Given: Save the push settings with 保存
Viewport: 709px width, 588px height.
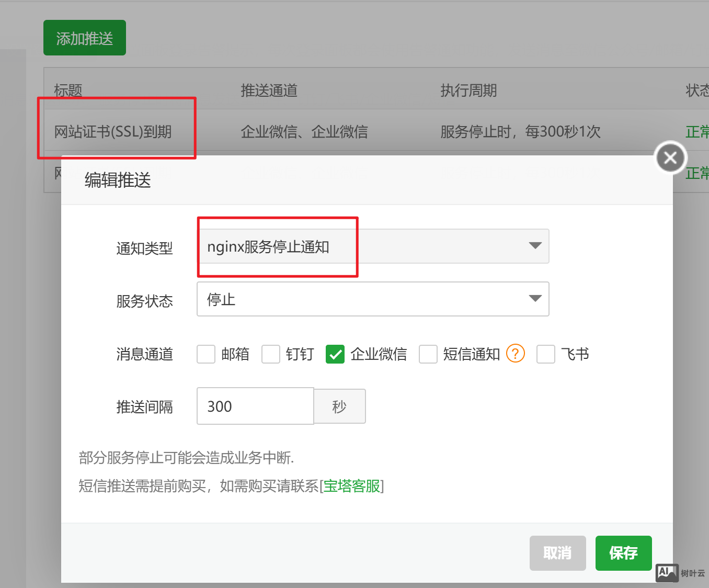Looking at the screenshot, I should tap(623, 553).
